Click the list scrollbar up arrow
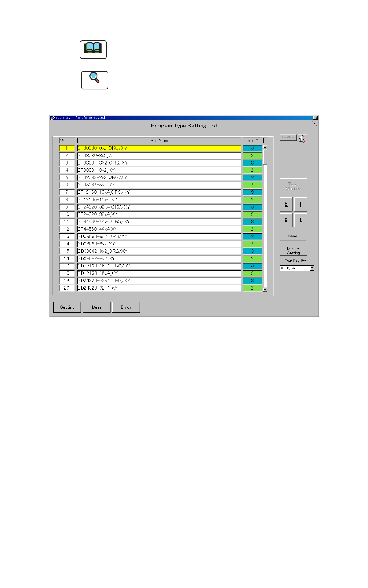 [265, 147]
